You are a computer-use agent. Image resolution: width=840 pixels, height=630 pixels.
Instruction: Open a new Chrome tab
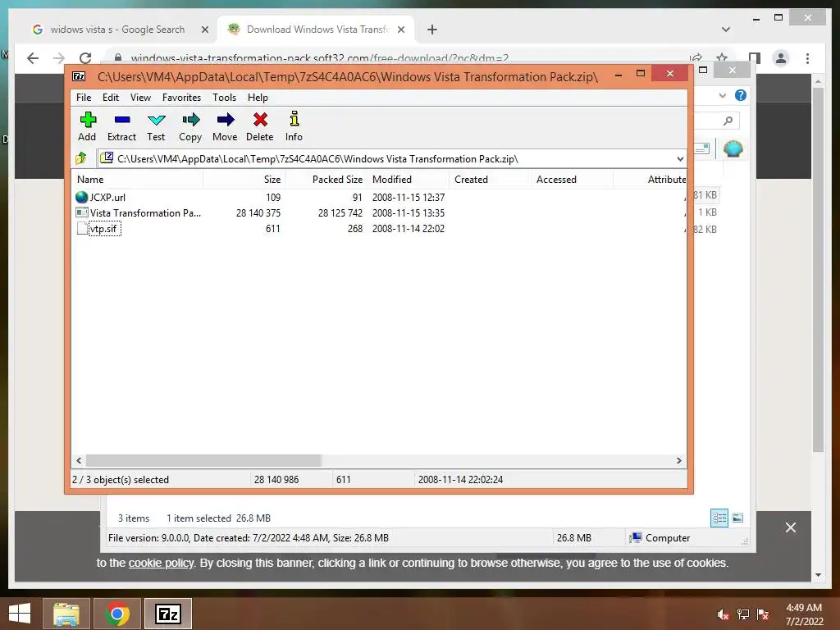point(431,30)
